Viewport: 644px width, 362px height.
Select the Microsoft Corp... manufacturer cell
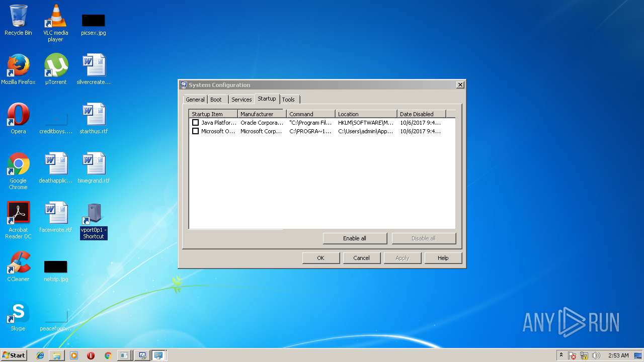[x=261, y=131]
